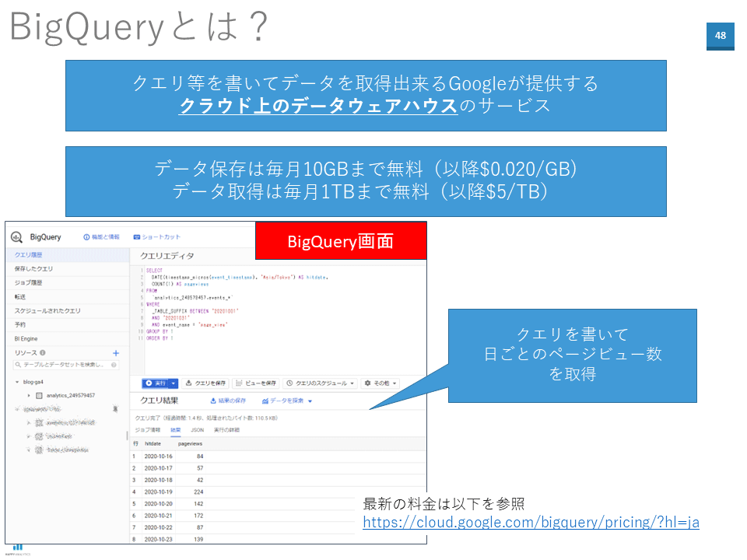The image size is (747, 560).
Task: Open the cloud.google.com BigQuery pricing link
Action: 531,523
